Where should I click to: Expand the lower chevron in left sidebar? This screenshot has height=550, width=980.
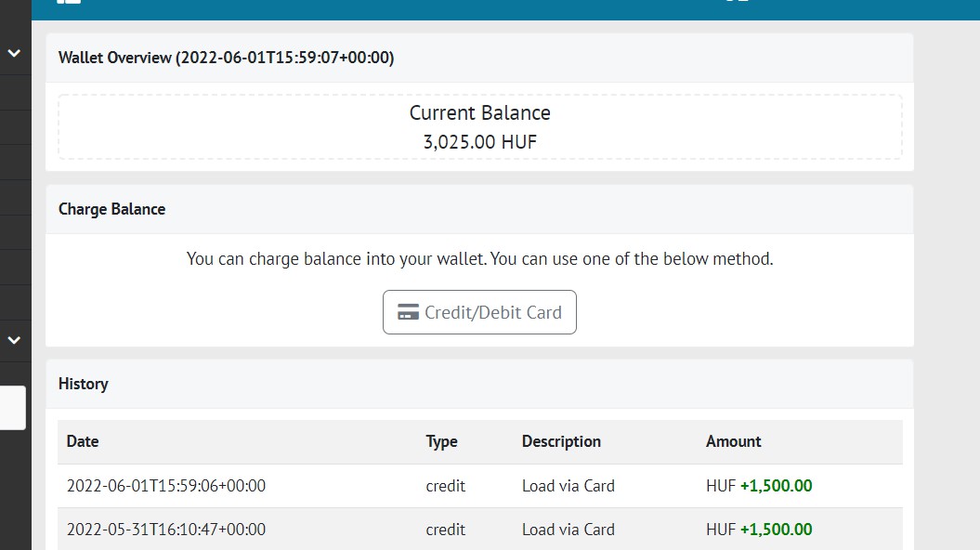[x=14, y=340]
